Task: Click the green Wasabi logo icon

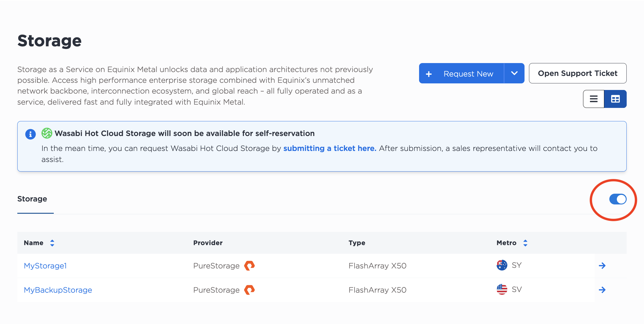Action: pos(47,133)
